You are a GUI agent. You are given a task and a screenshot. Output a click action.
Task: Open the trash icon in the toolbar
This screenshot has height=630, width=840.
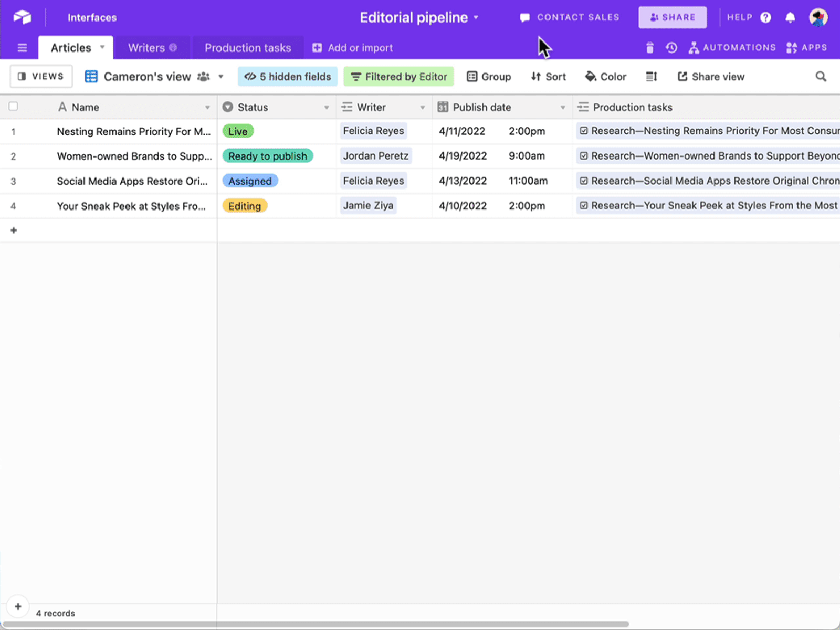pyautogui.click(x=649, y=48)
